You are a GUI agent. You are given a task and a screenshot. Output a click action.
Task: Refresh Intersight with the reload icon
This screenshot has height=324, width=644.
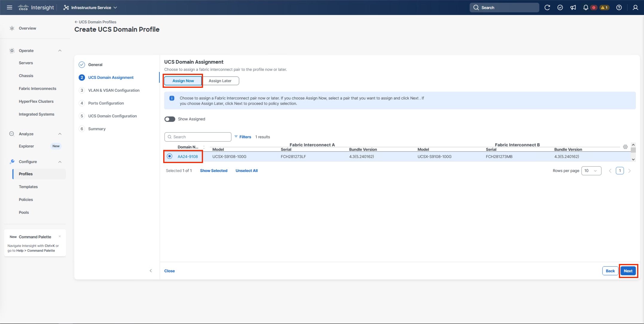click(x=547, y=7)
